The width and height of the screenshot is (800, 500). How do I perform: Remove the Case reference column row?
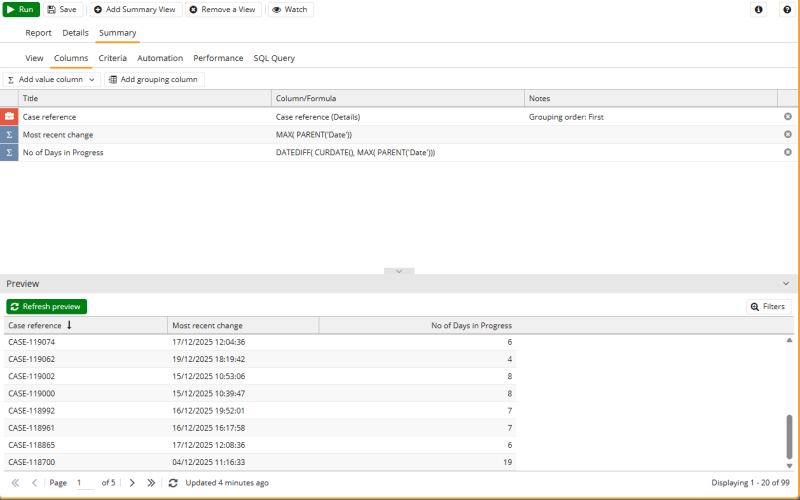pos(788,117)
